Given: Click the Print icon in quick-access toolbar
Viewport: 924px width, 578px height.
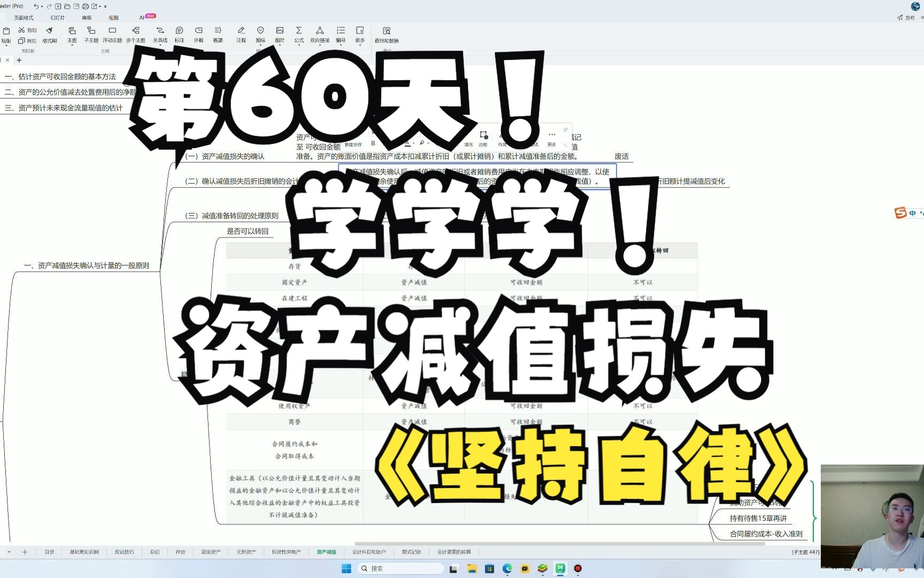Looking at the screenshot, I should point(85,6).
